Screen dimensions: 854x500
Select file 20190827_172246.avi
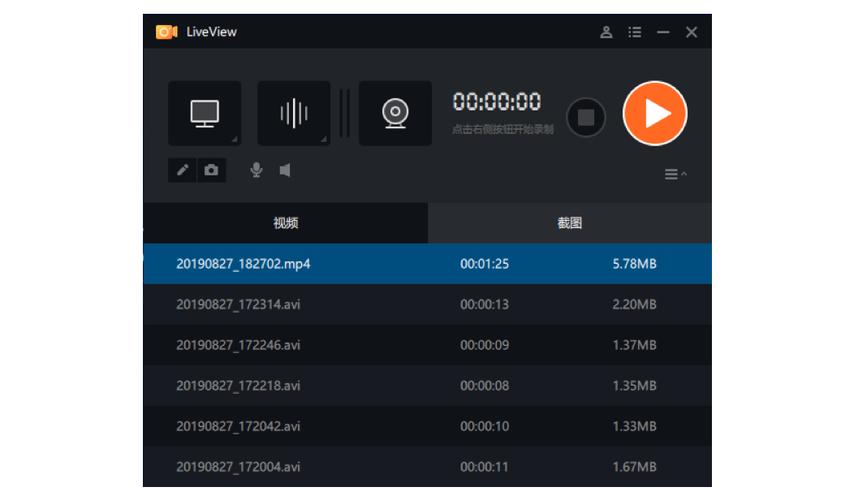point(427,345)
